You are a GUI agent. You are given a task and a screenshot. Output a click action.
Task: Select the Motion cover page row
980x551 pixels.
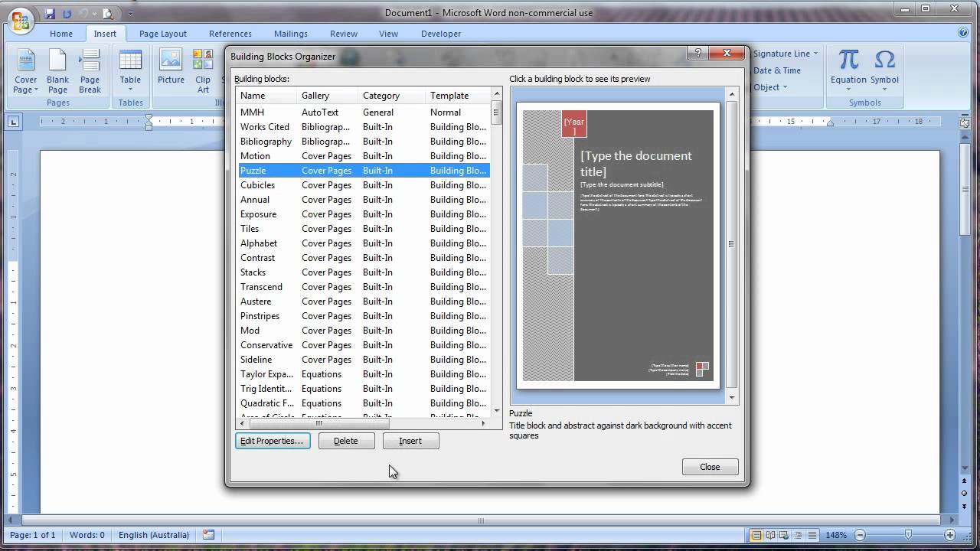(x=363, y=156)
